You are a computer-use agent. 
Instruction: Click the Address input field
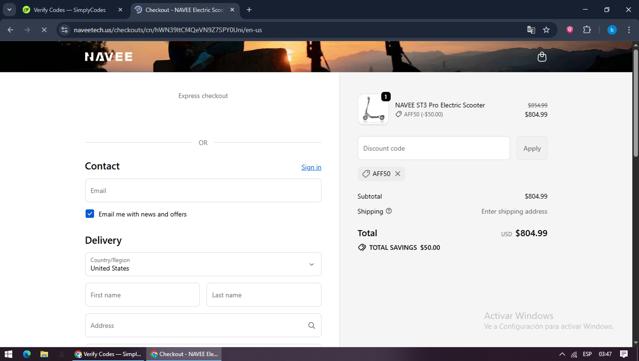(x=203, y=326)
